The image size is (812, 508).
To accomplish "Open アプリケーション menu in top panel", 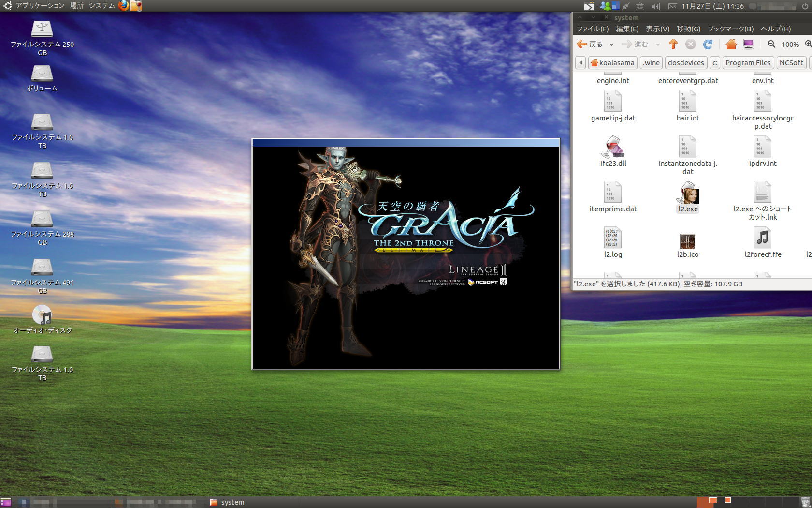I will pyautogui.click(x=40, y=5).
